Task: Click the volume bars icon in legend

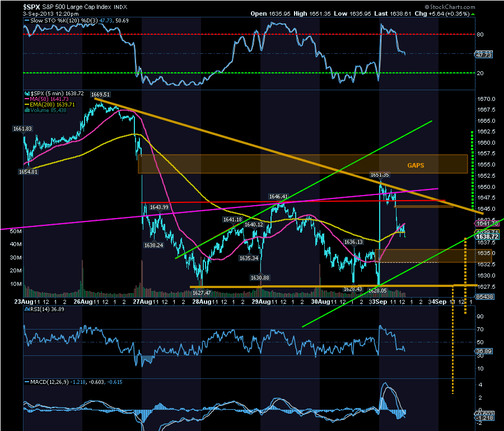Action: (x=27, y=110)
